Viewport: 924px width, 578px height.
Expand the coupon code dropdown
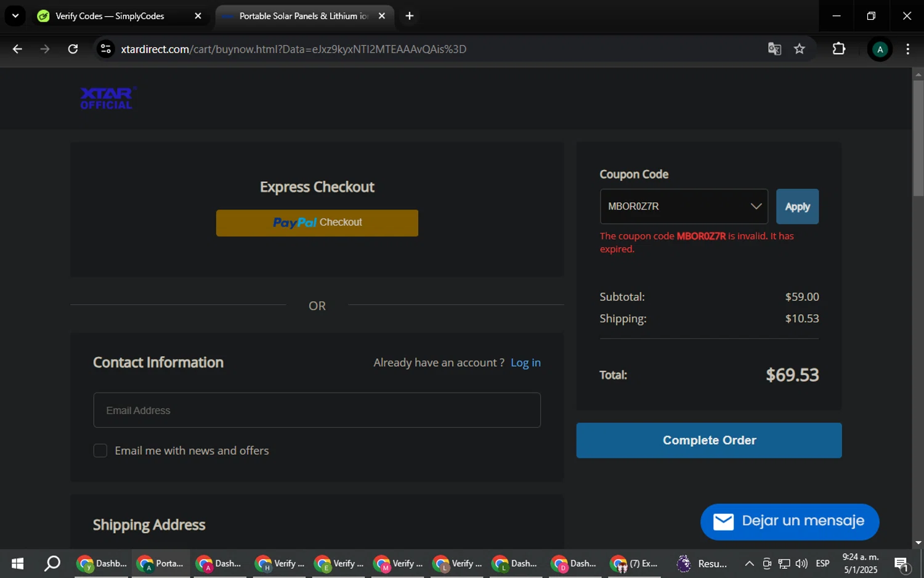pyautogui.click(x=756, y=206)
